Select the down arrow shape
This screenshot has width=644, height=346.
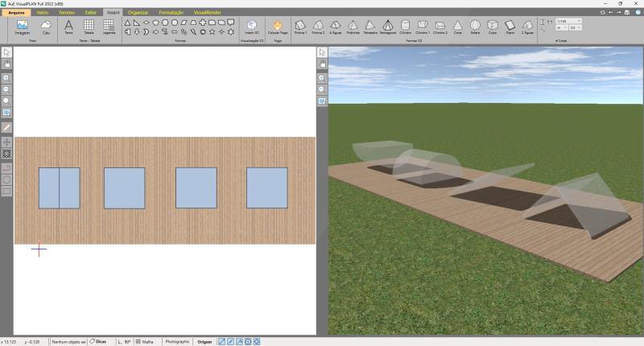(136, 31)
